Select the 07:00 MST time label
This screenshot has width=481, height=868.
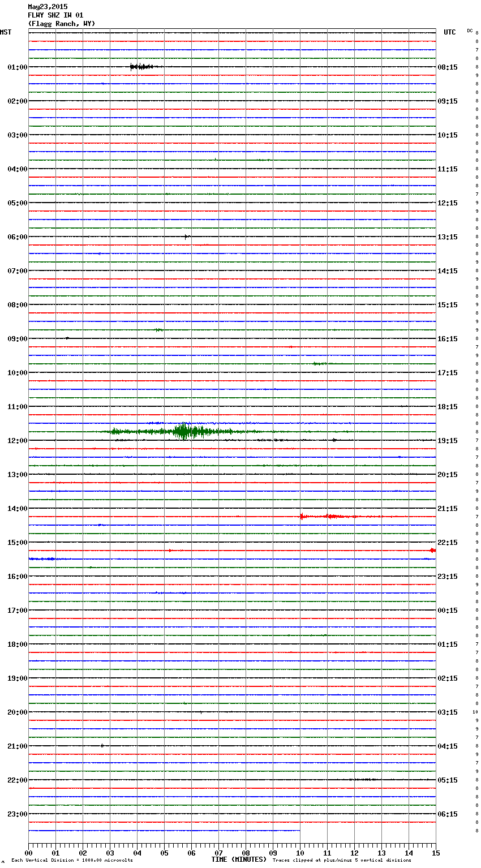pyautogui.click(x=18, y=271)
